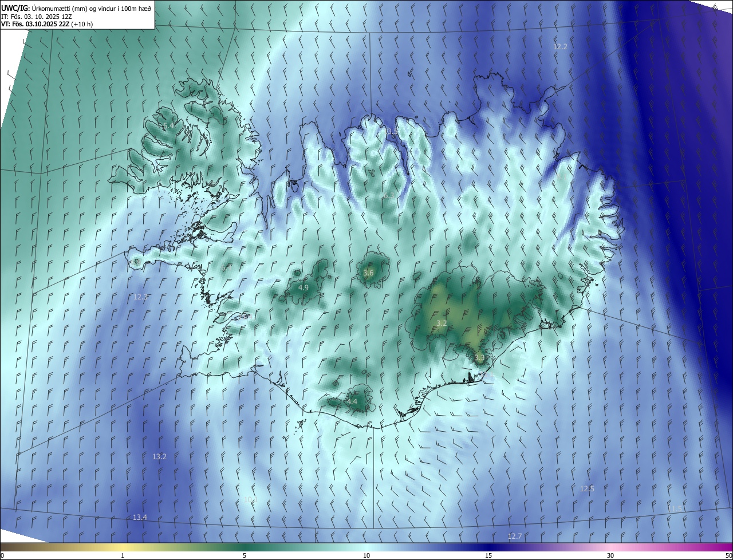Click the 4.4 value on the southern glacier
The width and height of the screenshot is (733, 560).
pos(352,401)
